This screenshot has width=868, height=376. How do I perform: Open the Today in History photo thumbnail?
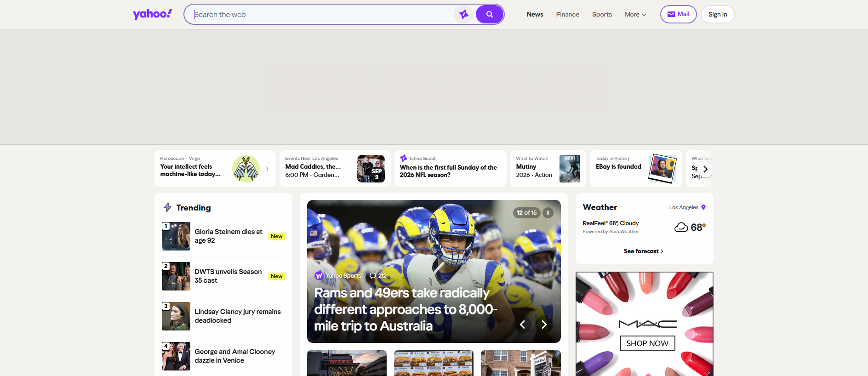(662, 169)
